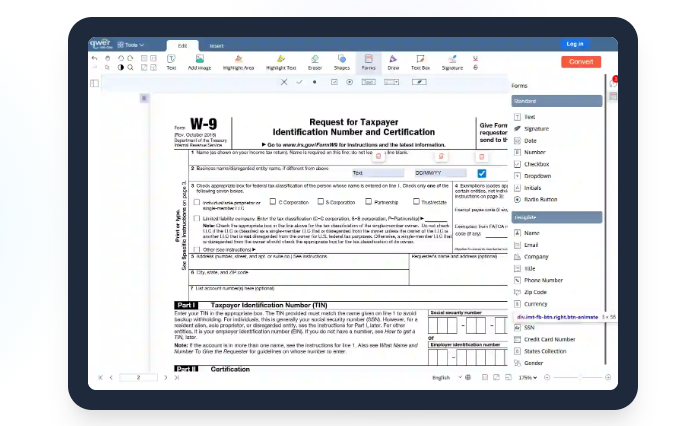This screenshot has height=426, width=700.
Task: Click the hand pan tool icon
Action: (108, 58)
